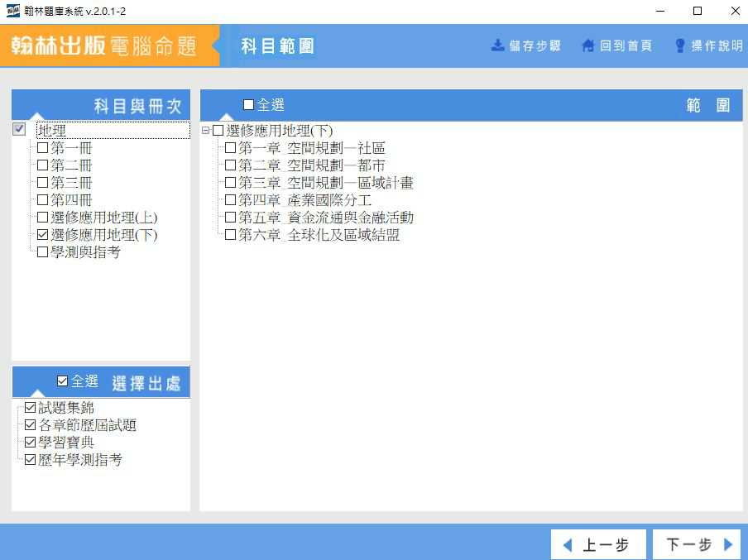Click the 操作說明 label
This screenshot has height=560, width=748.
(717, 45)
